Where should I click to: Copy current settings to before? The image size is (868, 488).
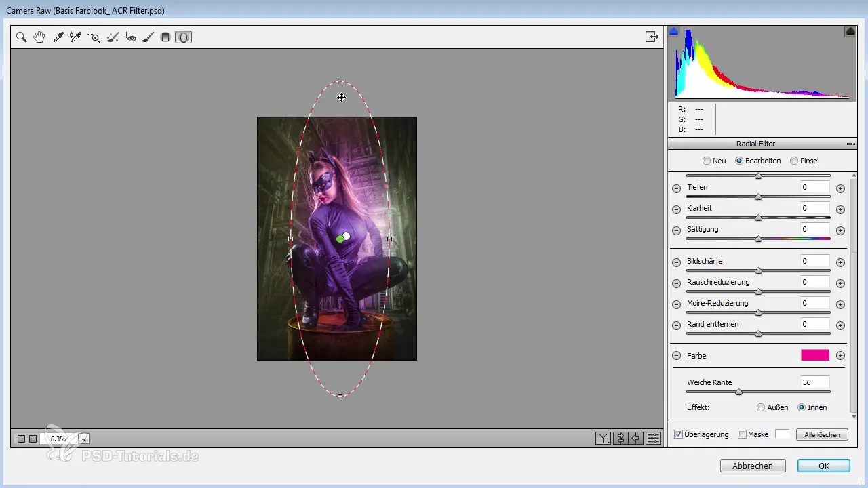tap(636, 439)
